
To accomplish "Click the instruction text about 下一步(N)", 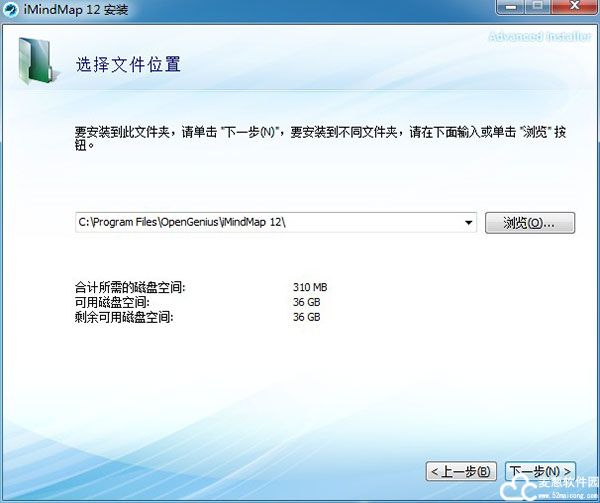I will [320, 138].
